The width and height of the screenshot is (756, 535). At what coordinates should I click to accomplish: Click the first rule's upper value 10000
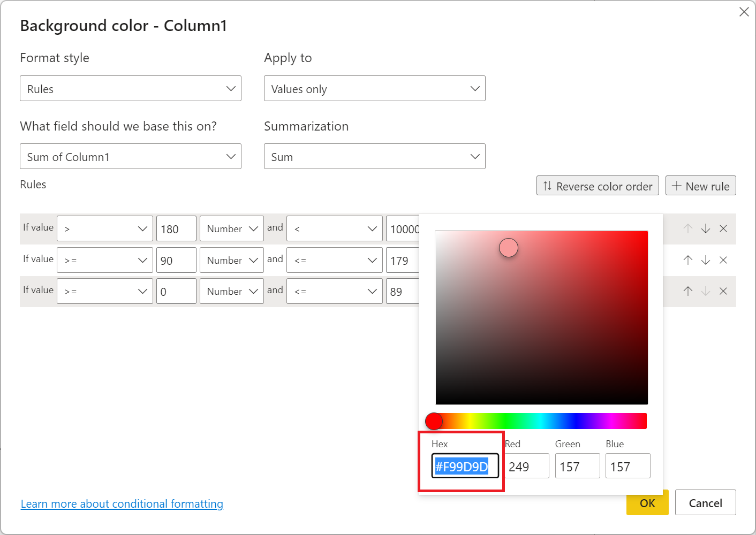(402, 228)
